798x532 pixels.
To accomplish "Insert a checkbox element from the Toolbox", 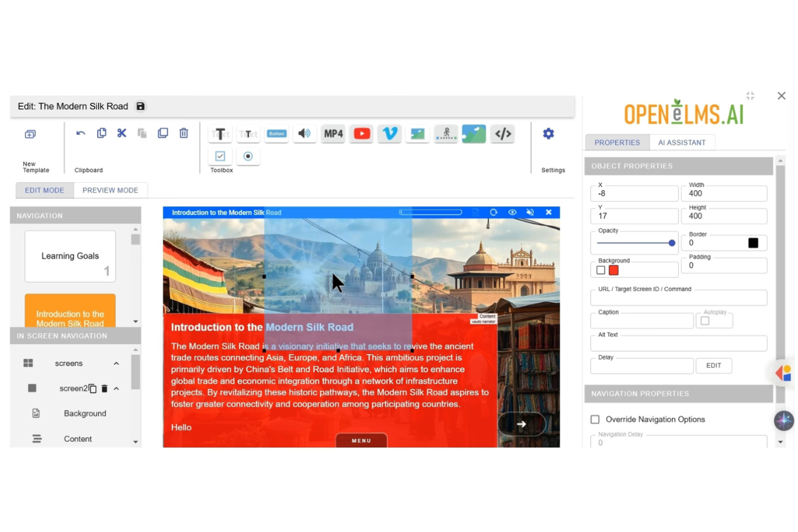I will pos(220,156).
